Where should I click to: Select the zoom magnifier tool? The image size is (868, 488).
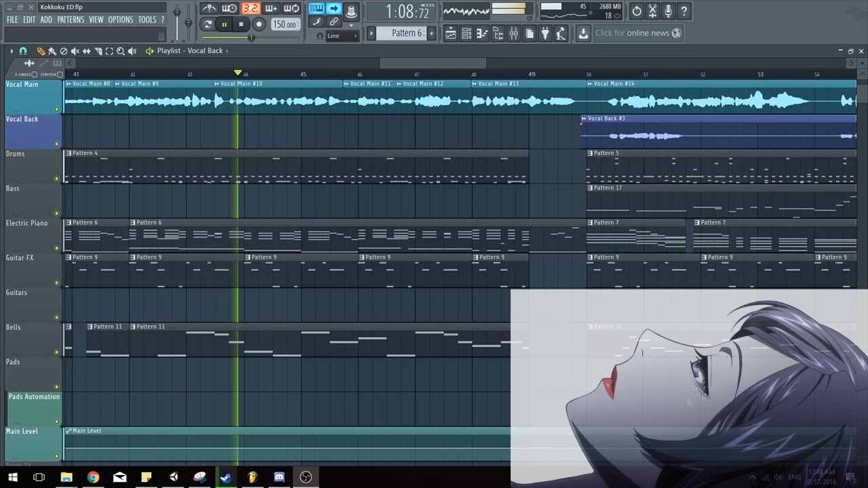(121, 51)
